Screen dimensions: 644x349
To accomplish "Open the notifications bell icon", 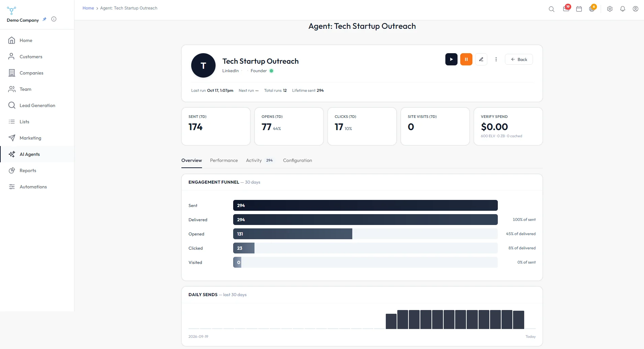I will pyautogui.click(x=623, y=9).
